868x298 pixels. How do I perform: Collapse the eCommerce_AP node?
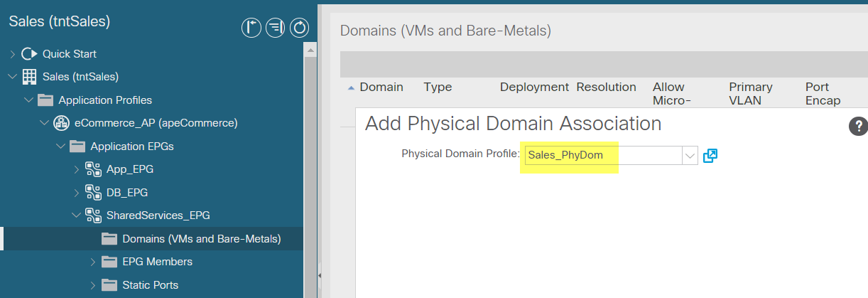pyautogui.click(x=45, y=123)
